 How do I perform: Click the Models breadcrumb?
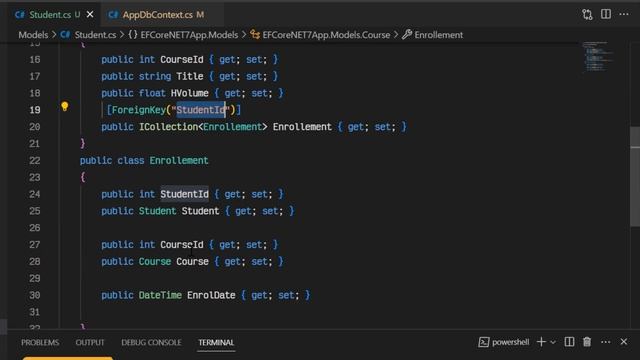click(x=33, y=35)
